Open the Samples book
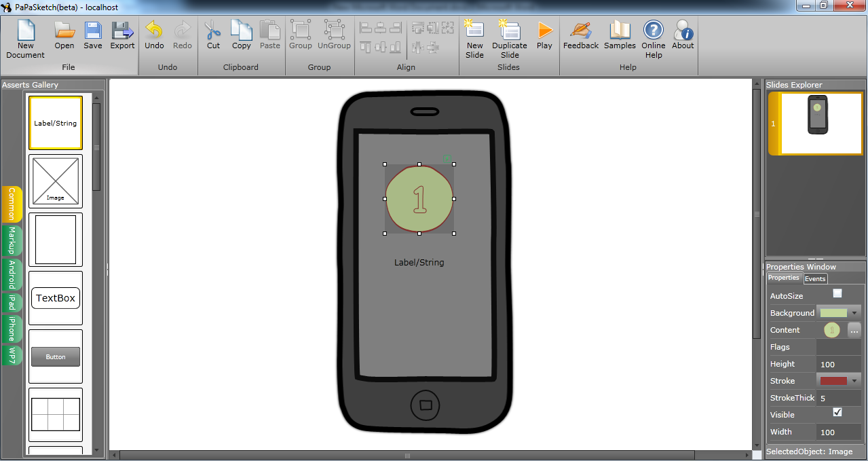Viewport: 868px width, 461px height. coord(620,35)
